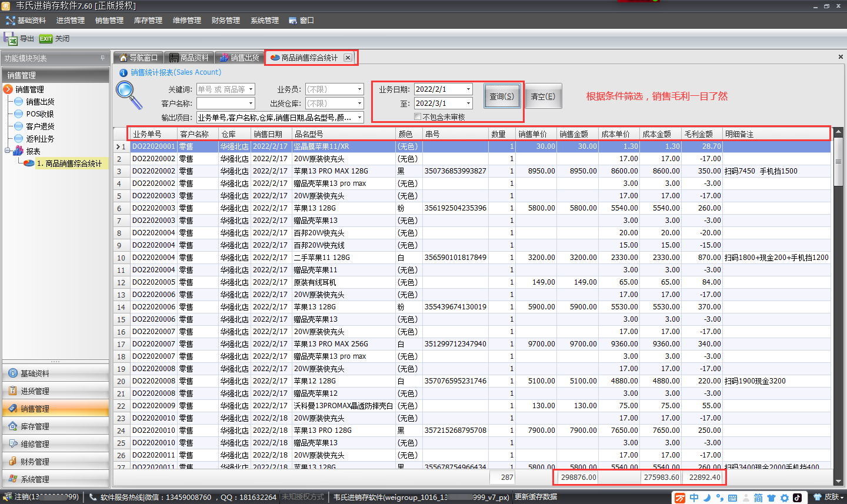
Task: Click the serial number 350736853993827 cell
Action: [x=455, y=171]
